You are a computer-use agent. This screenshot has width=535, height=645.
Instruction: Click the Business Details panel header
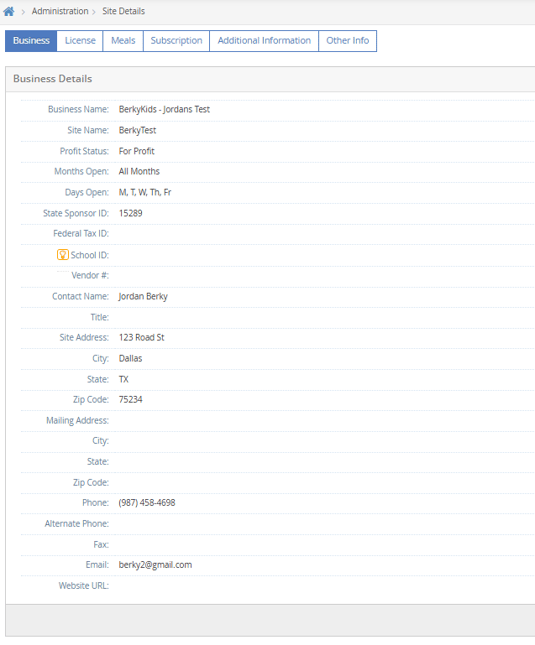point(270,79)
